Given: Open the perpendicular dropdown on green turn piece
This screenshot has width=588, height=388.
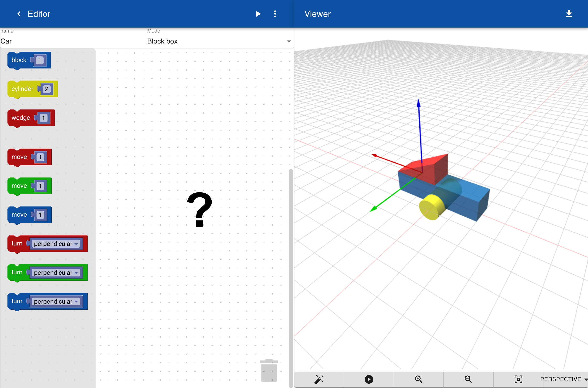Looking at the screenshot, I should 56,273.
